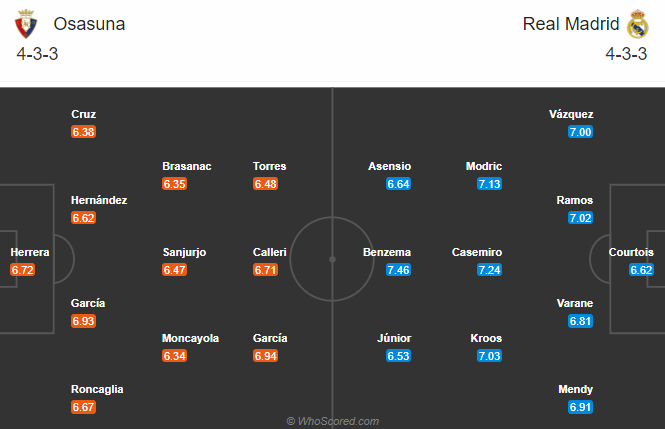Click the 6.93 rating under García

84,320
